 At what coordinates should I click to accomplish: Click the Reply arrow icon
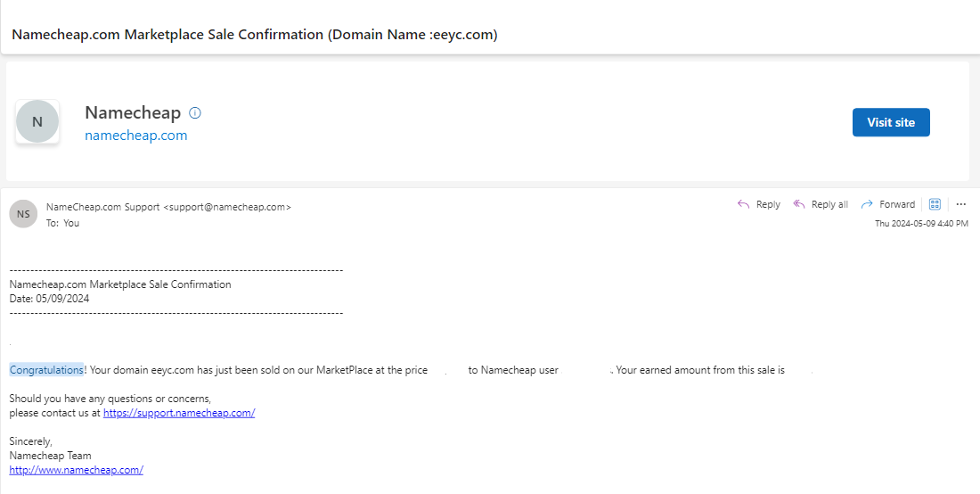click(743, 204)
